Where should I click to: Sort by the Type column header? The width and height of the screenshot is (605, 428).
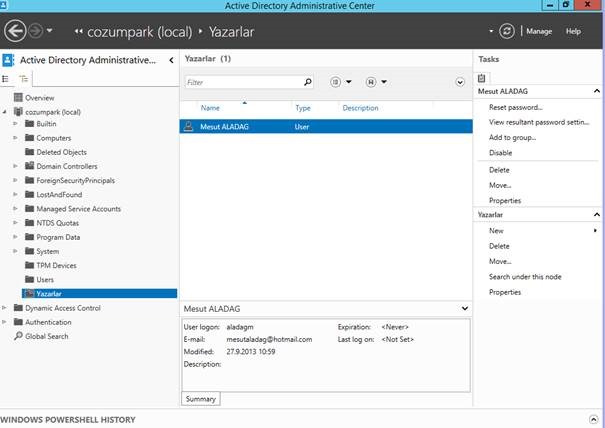[x=303, y=108]
